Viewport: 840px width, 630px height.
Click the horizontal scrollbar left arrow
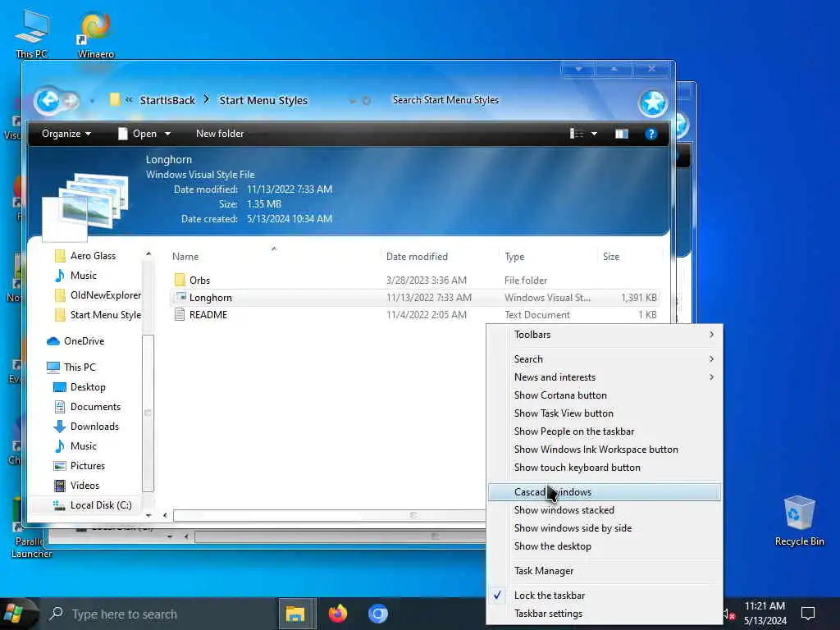(165, 515)
